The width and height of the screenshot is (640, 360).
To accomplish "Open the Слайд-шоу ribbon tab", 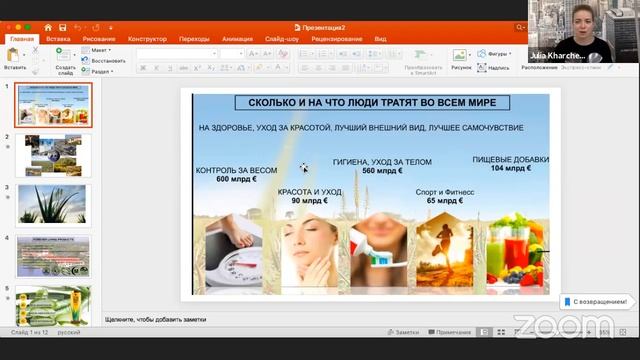I will [x=282, y=39].
